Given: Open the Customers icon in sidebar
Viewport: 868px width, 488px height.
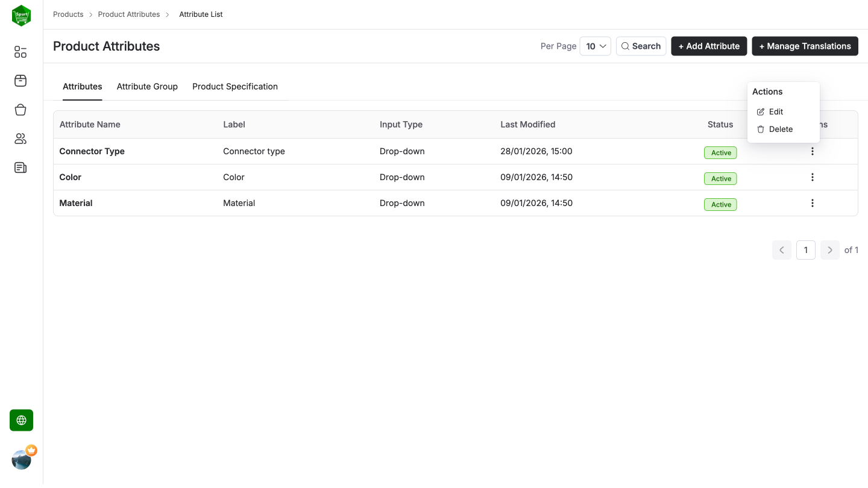Looking at the screenshot, I should [x=20, y=139].
